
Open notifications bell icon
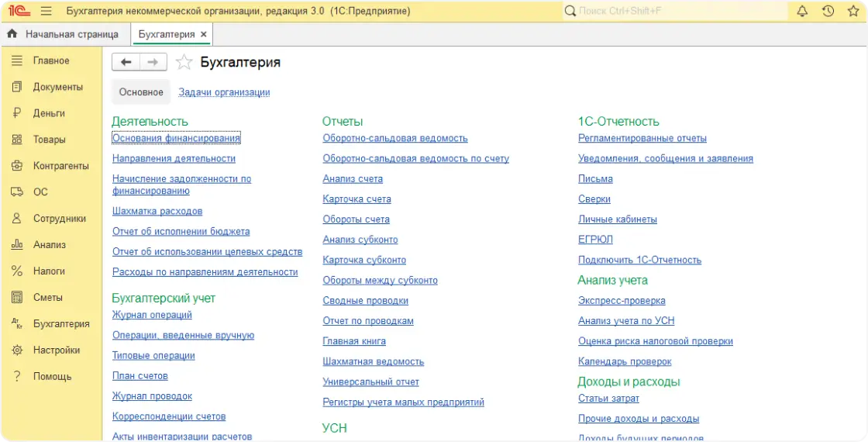click(802, 11)
